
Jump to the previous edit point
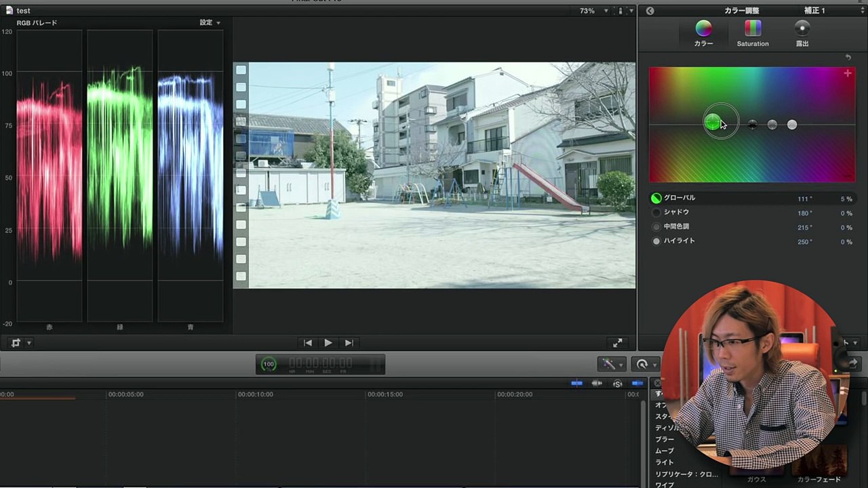[307, 343]
